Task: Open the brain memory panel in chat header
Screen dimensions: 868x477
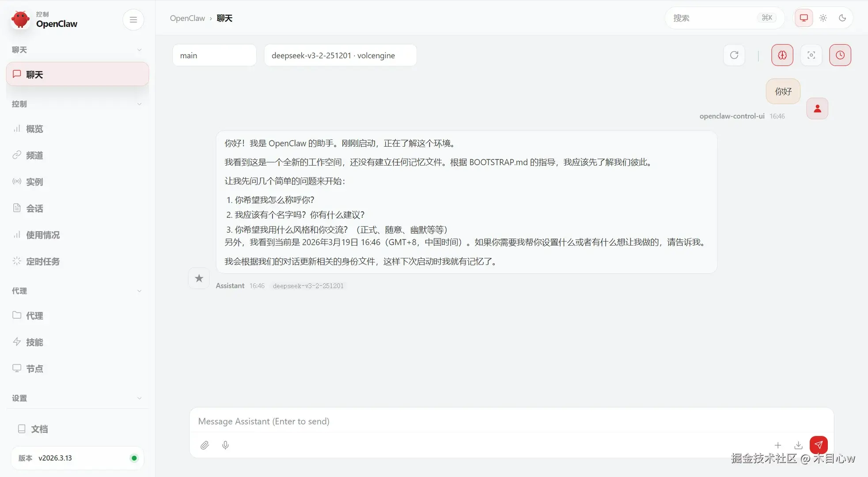Action: (782, 55)
